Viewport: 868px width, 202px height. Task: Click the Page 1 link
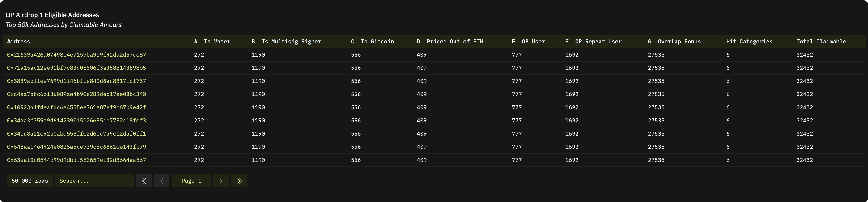(191, 181)
